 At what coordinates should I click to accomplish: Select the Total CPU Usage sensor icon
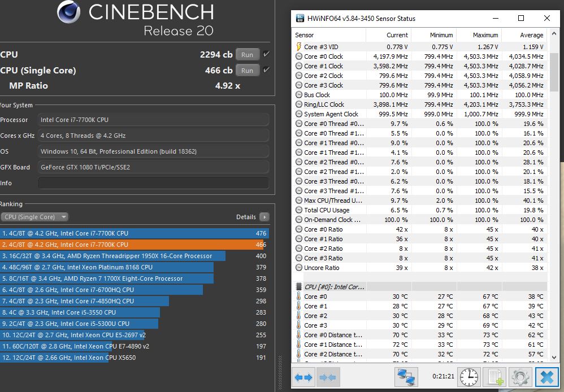point(298,210)
